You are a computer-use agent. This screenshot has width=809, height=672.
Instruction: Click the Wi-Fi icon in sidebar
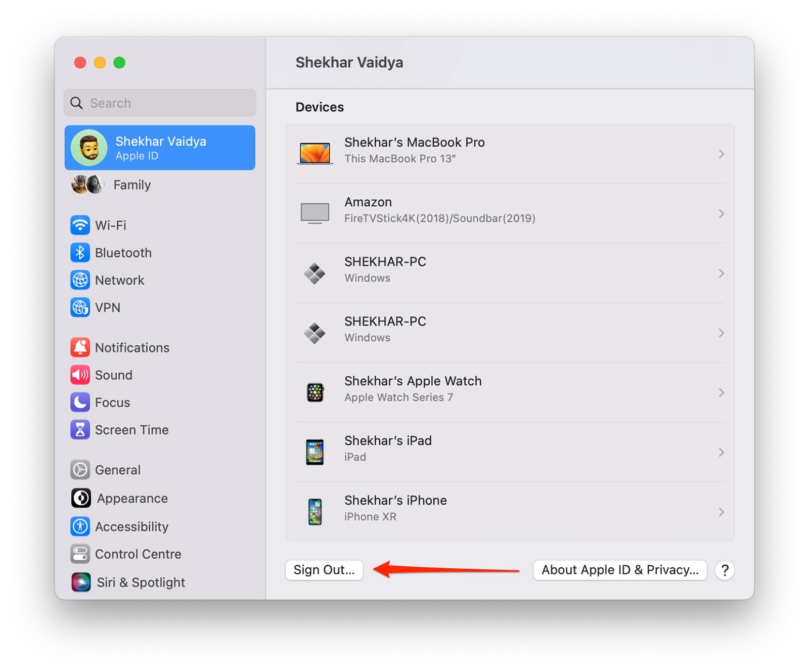(80, 225)
